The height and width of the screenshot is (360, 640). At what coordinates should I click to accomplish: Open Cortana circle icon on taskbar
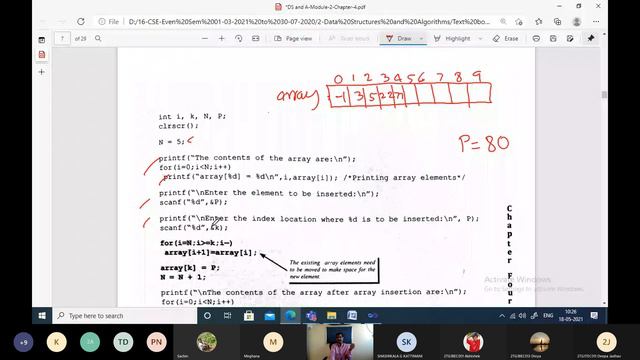tap(207, 316)
